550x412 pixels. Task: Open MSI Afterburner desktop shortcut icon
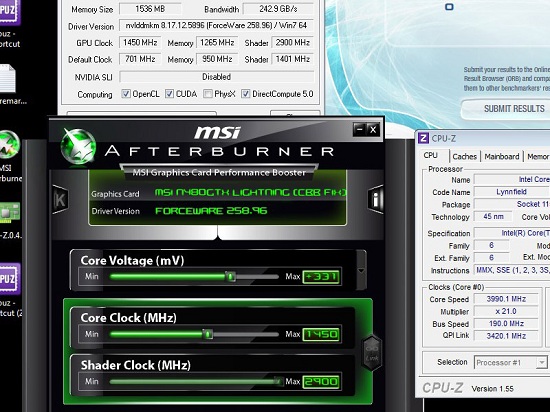point(9,145)
